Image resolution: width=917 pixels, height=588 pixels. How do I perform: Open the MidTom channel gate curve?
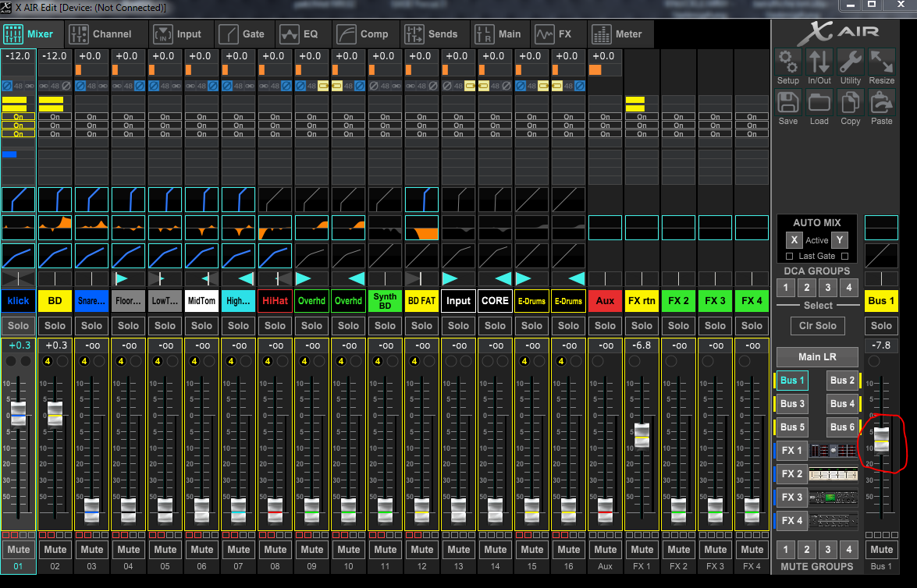coord(202,200)
